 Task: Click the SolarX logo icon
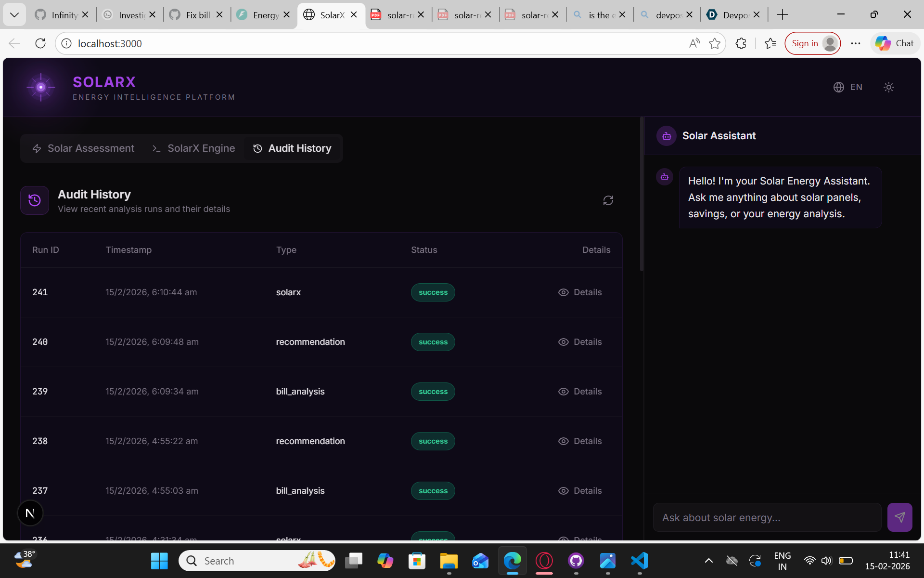pyautogui.click(x=41, y=87)
